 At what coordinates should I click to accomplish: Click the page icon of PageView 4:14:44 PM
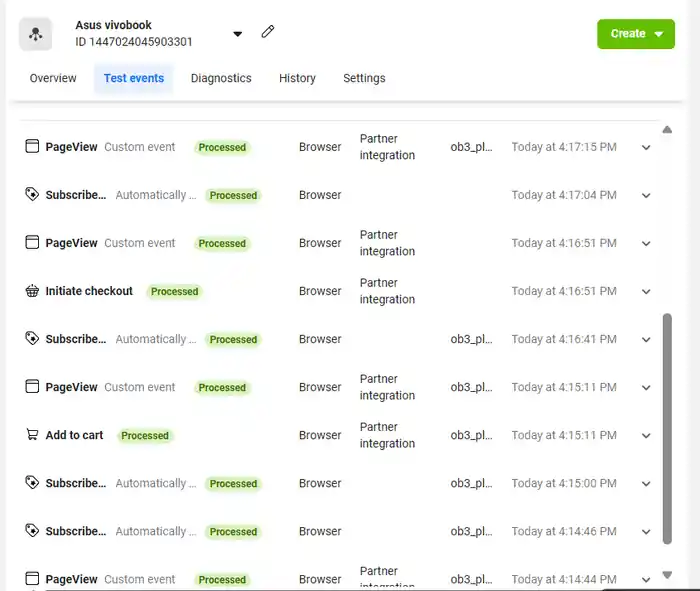coord(32,579)
